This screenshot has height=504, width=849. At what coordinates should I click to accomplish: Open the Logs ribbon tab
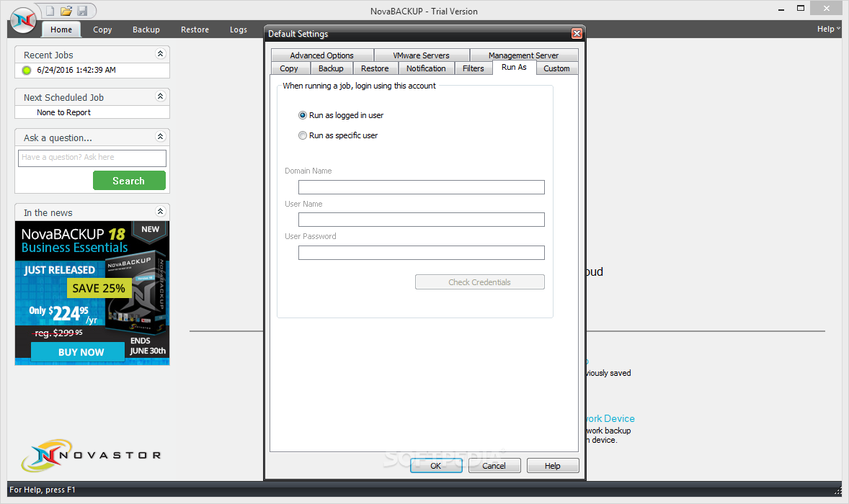(x=239, y=30)
